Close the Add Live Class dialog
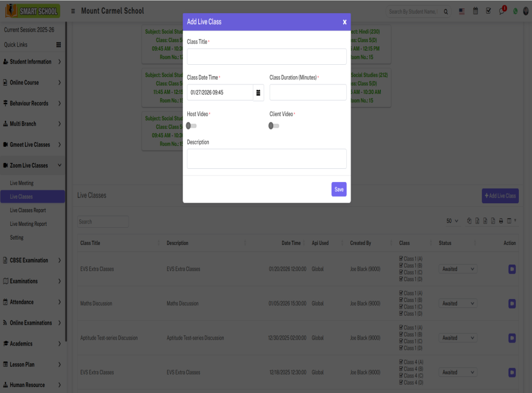Image resolution: width=532 pixels, height=393 pixels. tap(344, 22)
